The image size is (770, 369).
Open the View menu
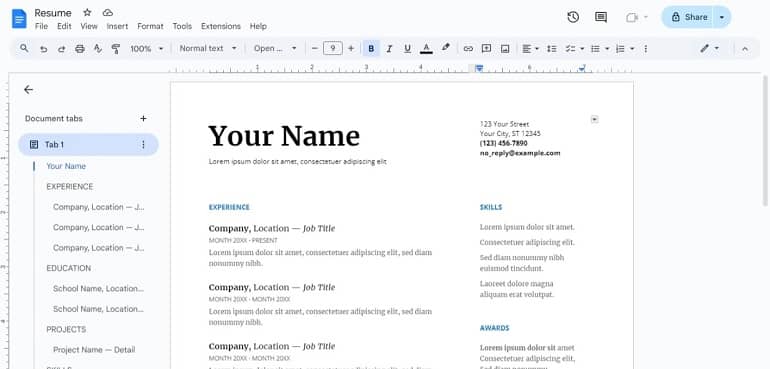[89, 27]
